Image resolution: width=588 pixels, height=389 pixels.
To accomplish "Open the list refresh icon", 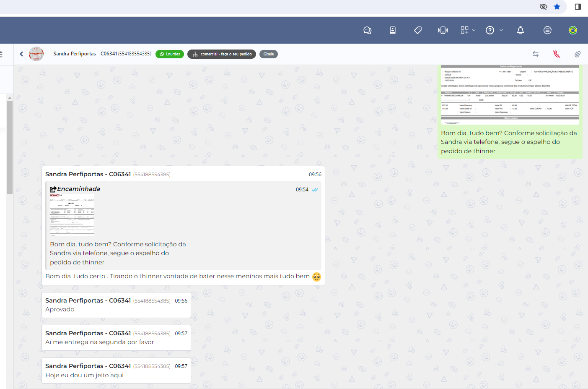I will tap(547, 30).
